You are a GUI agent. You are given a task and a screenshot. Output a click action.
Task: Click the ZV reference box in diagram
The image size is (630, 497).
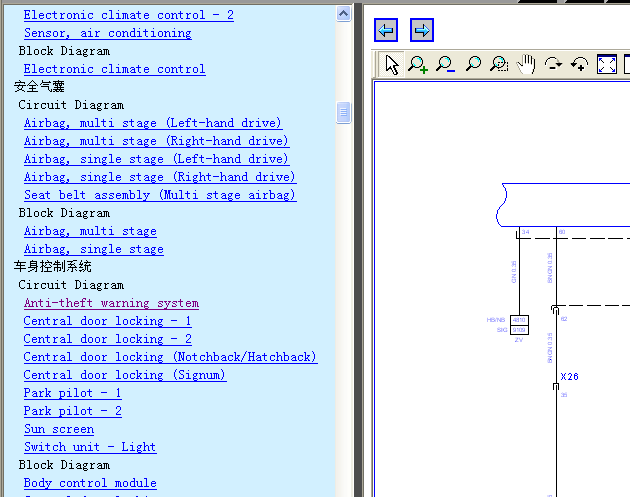coord(519,325)
